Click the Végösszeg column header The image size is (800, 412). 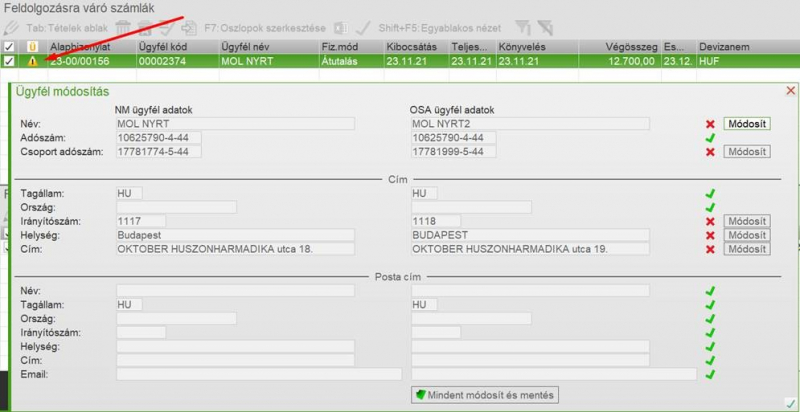[x=619, y=47]
